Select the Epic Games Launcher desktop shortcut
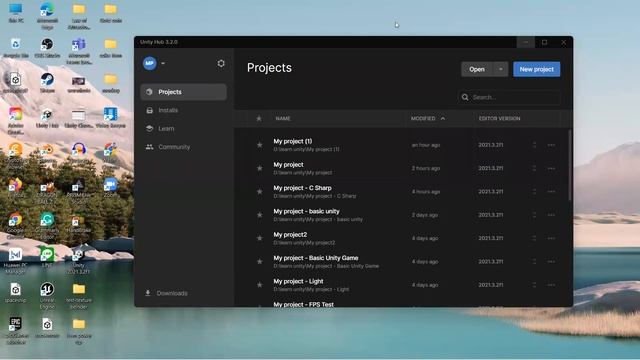The width and height of the screenshot is (640, 360). 16,331
